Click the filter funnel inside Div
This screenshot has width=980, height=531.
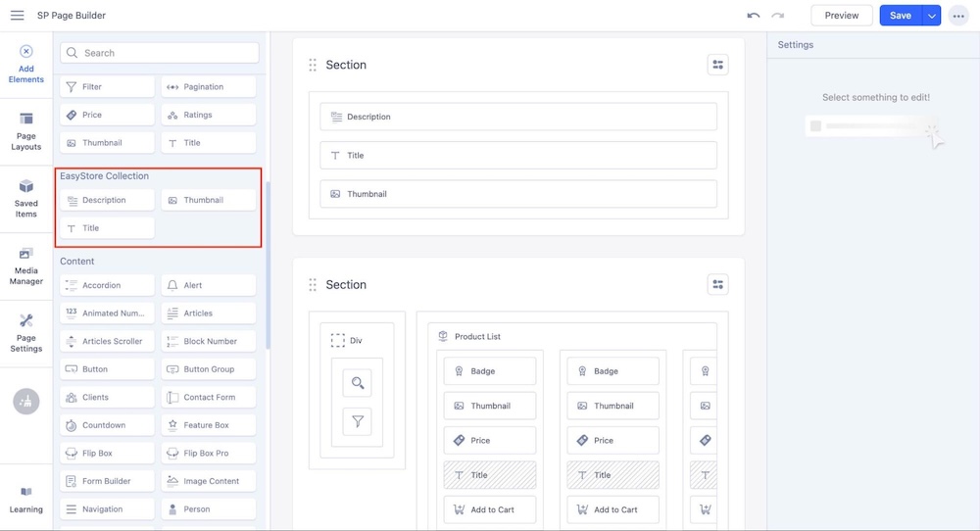[358, 421]
